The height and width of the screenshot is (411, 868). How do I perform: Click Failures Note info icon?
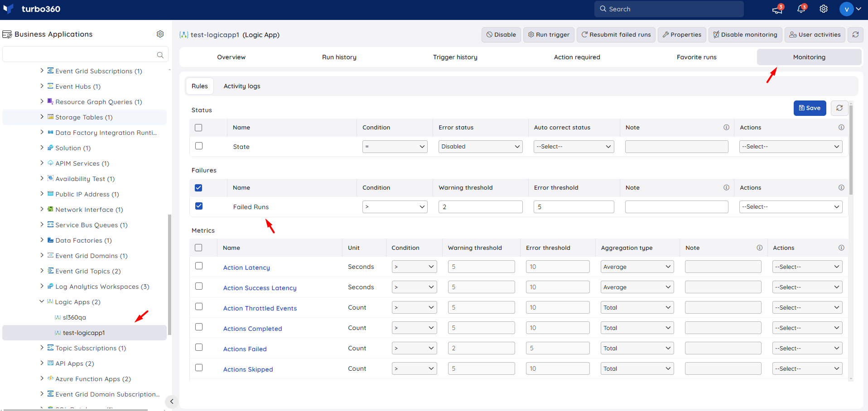click(x=726, y=187)
